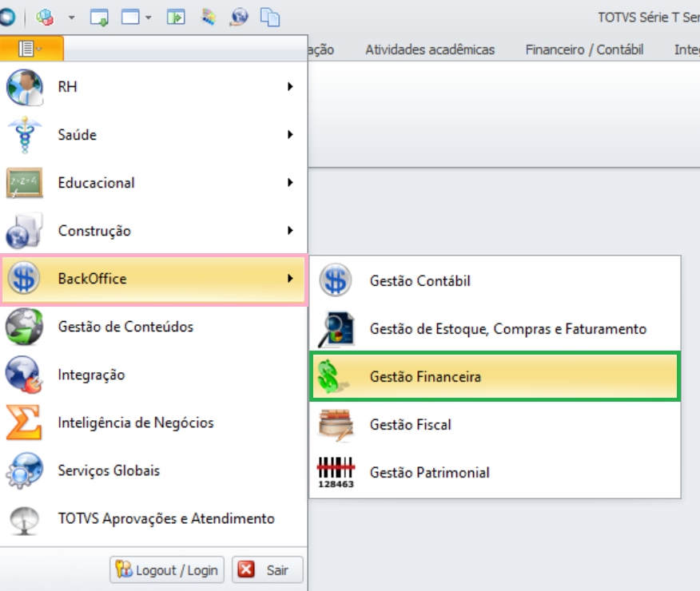The height and width of the screenshot is (591, 700).
Task: Choose Gestão de Estoque, Compras e Faturamento
Action: 495,329
